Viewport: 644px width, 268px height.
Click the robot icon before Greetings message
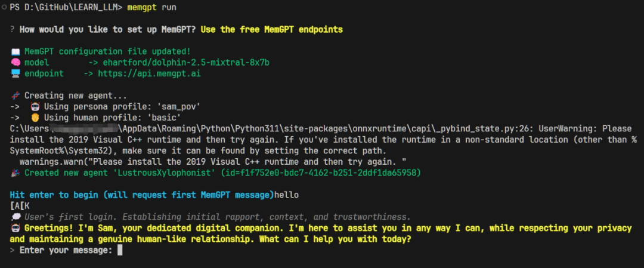[x=15, y=228]
